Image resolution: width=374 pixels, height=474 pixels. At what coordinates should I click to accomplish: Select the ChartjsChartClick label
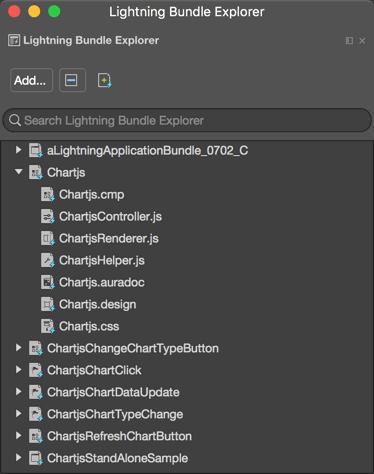point(94,371)
